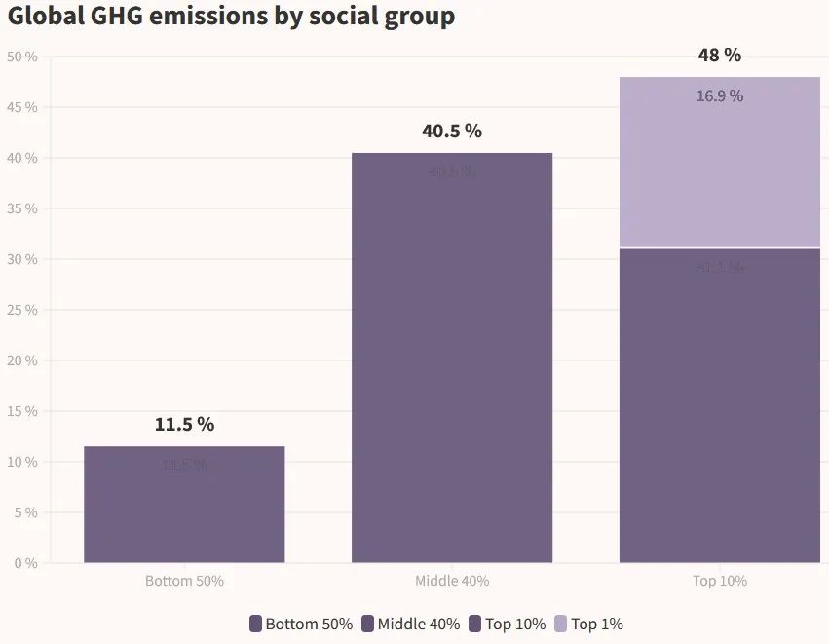Click the Top 10% x-axis label
829x644 pixels.
pyautogui.click(x=720, y=581)
